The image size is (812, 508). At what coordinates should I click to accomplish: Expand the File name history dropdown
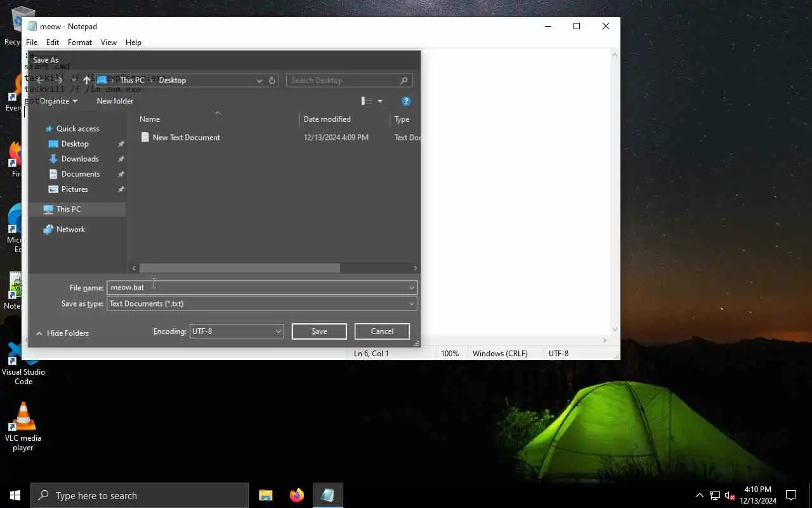[x=411, y=288]
